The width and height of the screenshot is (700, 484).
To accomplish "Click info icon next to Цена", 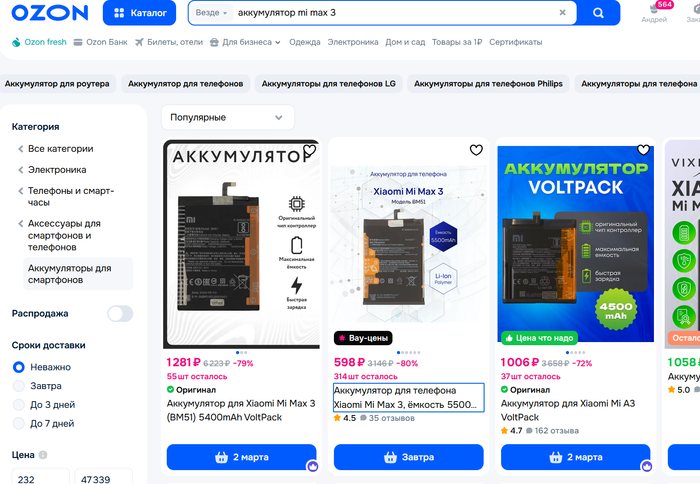I will tap(43, 455).
